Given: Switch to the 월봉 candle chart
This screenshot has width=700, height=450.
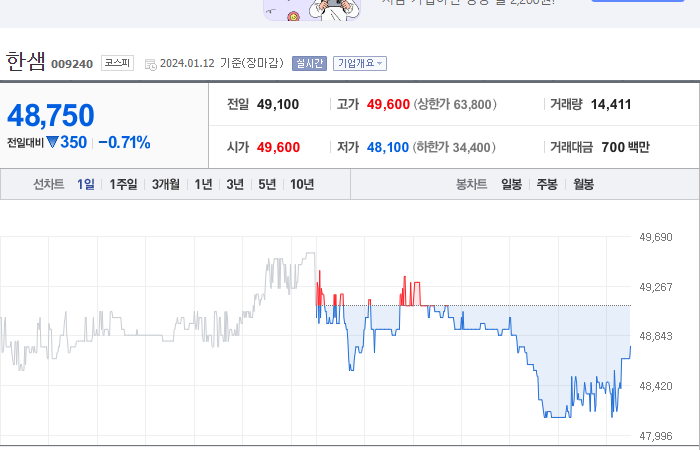Looking at the screenshot, I should (x=583, y=184).
